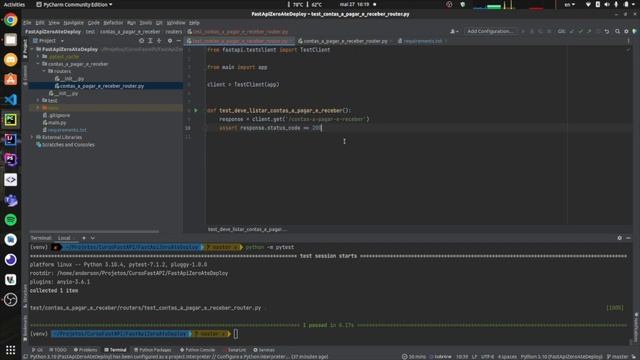
Task: Click the 4 spaces indent widget
Action: (507, 356)
